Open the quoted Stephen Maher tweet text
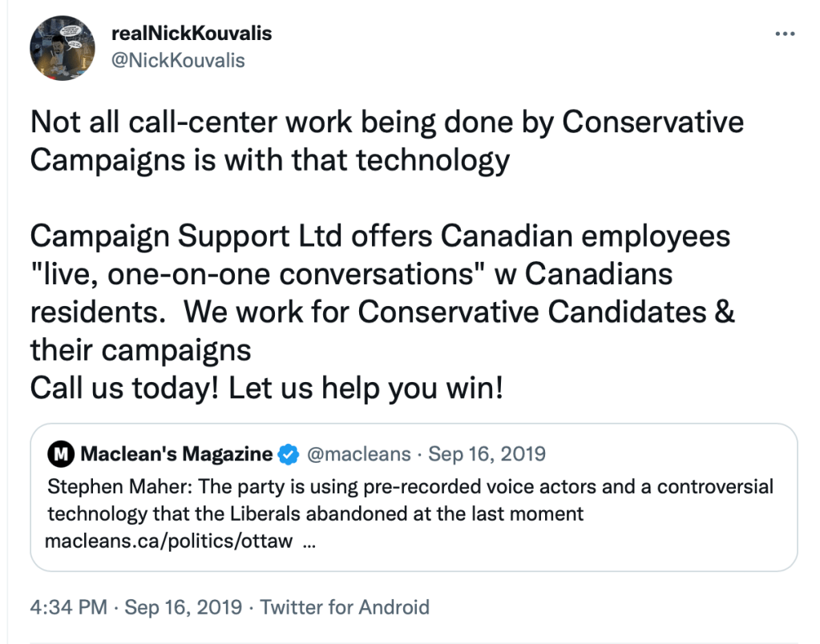The image size is (820, 644). [x=410, y=487]
